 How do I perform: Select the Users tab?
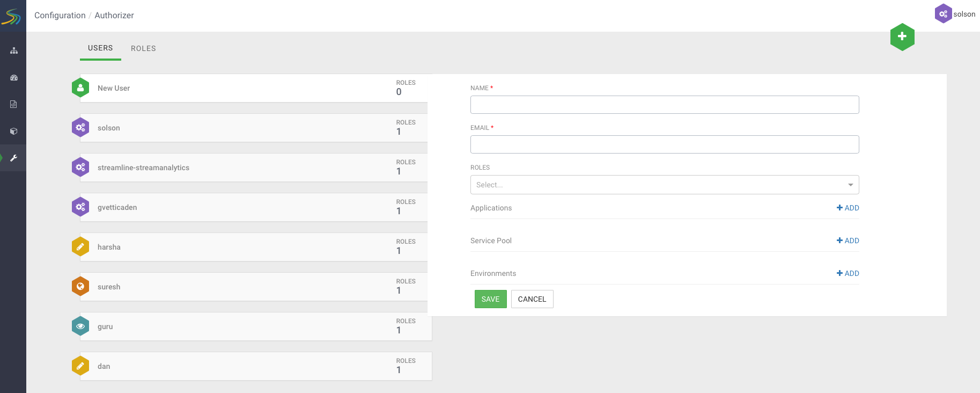point(100,48)
